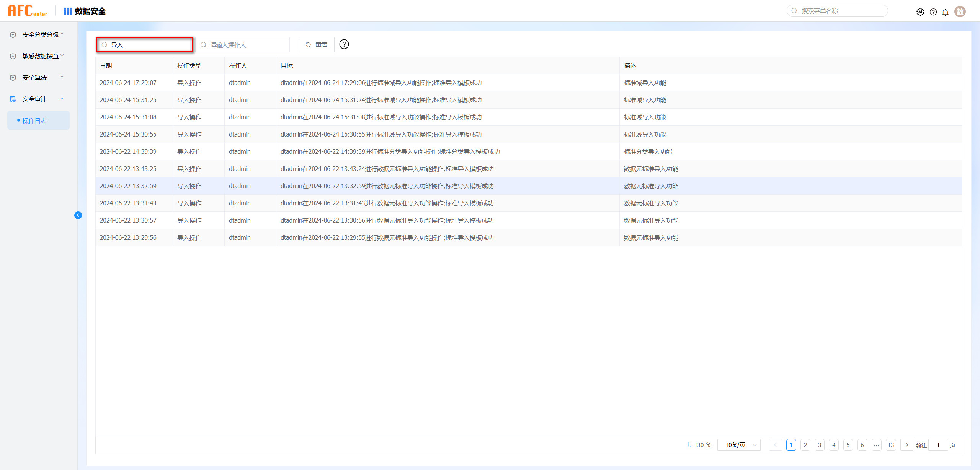Image resolution: width=980 pixels, height=470 pixels.
Task: Open the AI assistant icon in top bar
Action: (920, 11)
